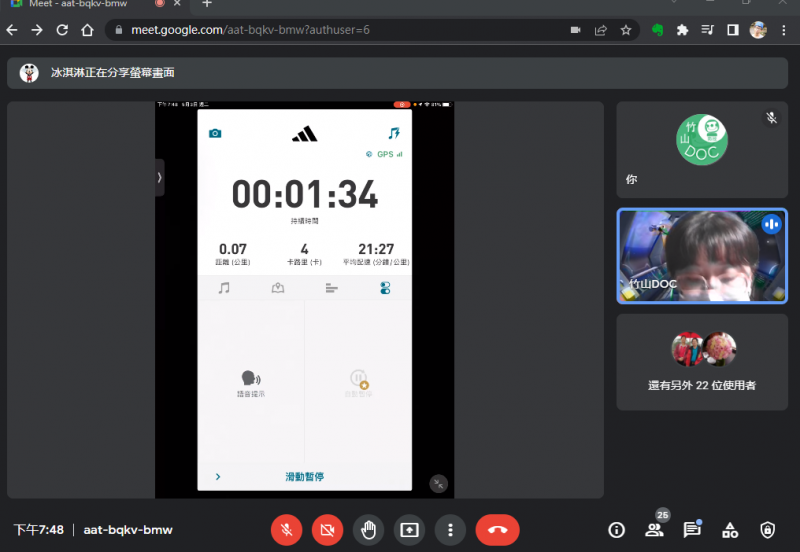Expand the collapsed side panel arrow
800x552 pixels.
point(159,177)
